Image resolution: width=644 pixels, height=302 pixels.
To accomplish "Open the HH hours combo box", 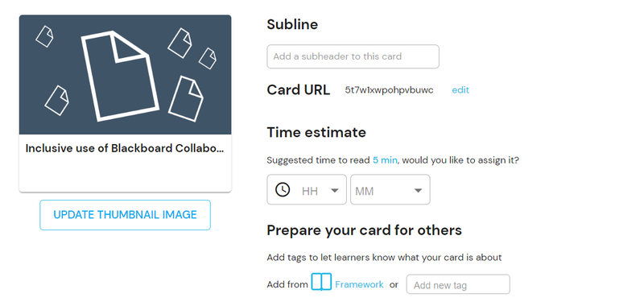I will coord(307,189).
